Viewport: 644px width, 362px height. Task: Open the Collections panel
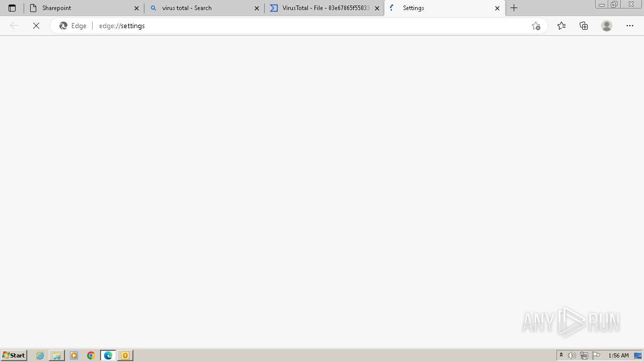pyautogui.click(x=584, y=26)
